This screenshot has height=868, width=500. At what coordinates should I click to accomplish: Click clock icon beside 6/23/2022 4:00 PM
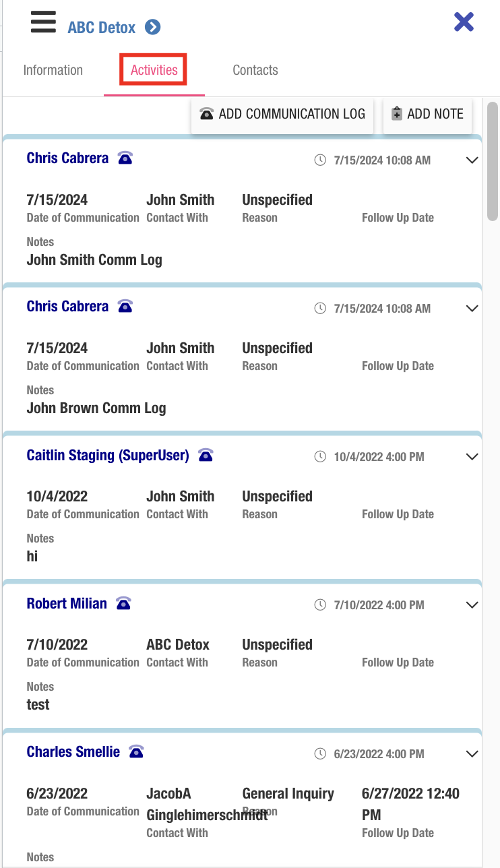click(x=320, y=753)
